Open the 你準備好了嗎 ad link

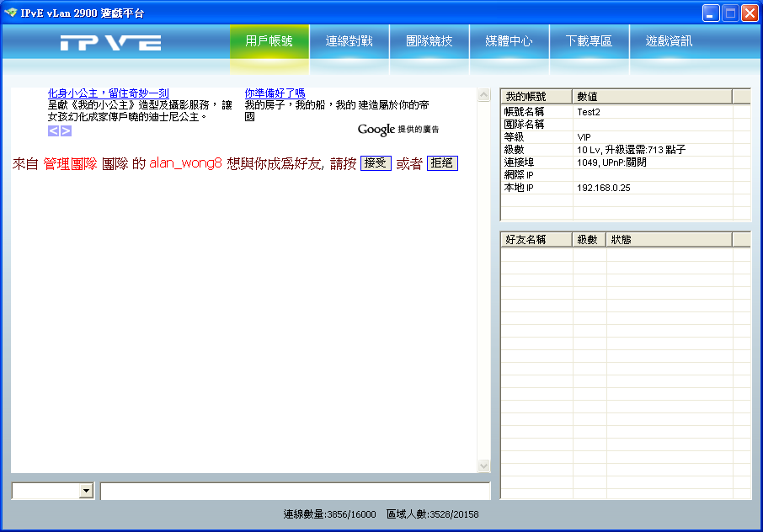click(x=275, y=93)
